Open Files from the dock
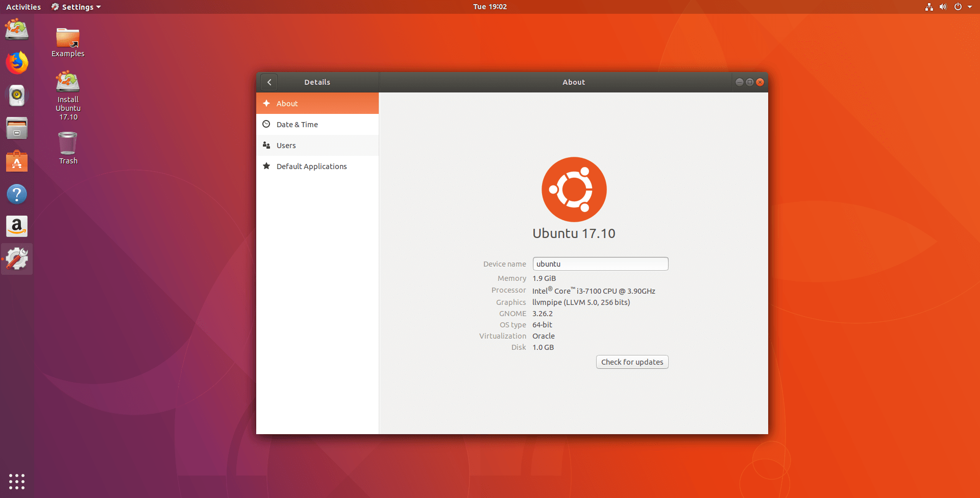Viewport: 980px width, 498px height. [17, 128]
